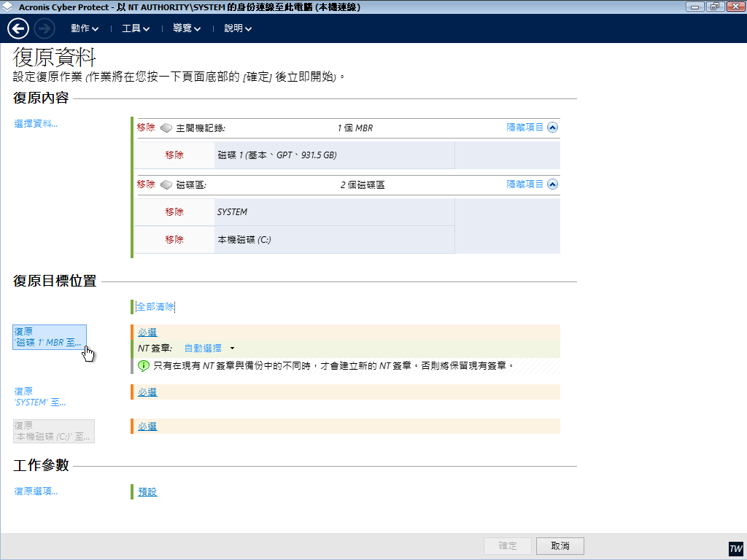
Task: Click the 選擇資料... link
Action: [x=36, y=124]
